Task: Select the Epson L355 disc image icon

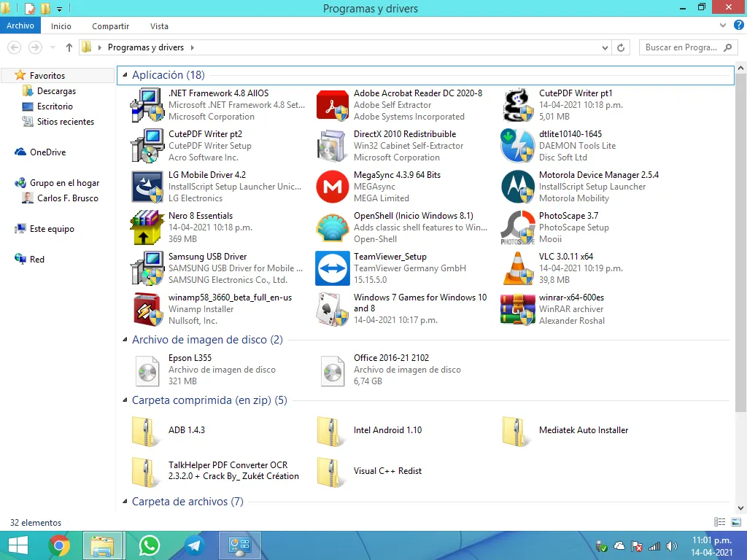Action: pyautogui.click(x=147, y=370)
